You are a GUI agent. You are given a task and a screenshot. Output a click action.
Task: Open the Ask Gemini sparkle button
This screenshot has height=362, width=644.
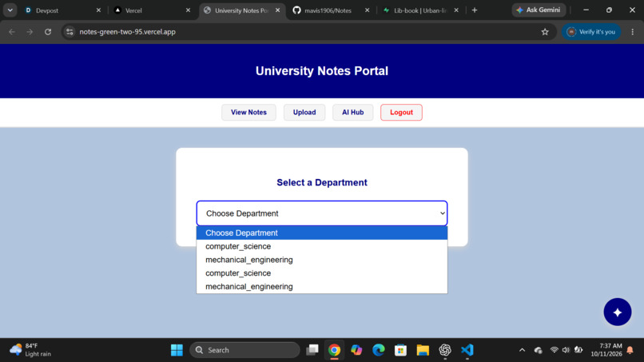(x=539, y=10)
